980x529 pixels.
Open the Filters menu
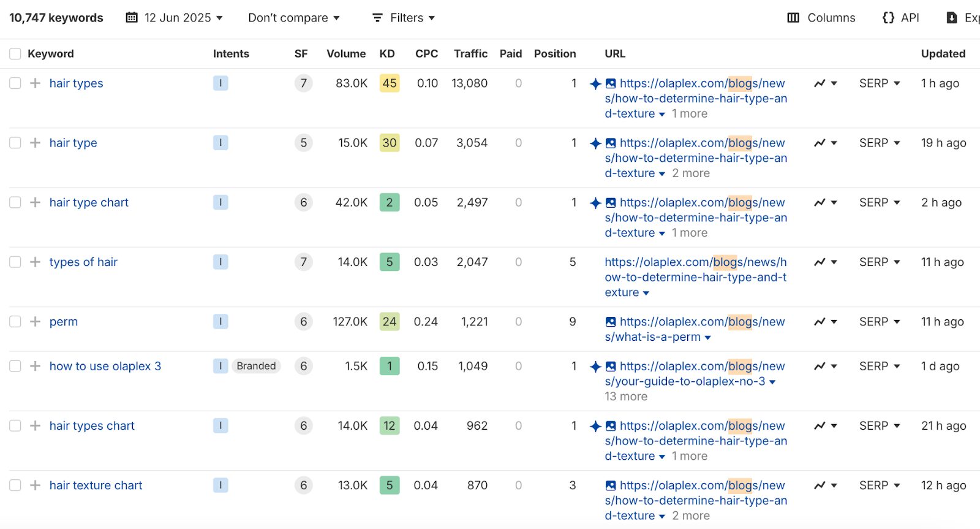pos(404,18)
